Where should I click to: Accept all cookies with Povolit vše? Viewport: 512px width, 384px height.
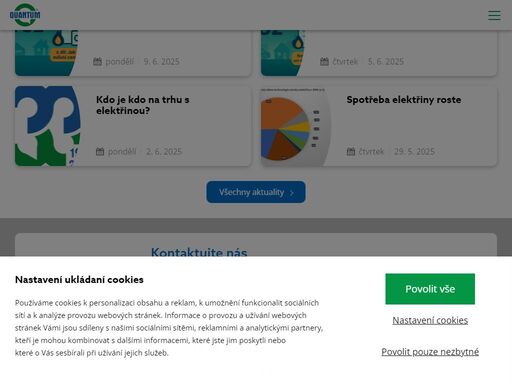(x=430, y=289)
